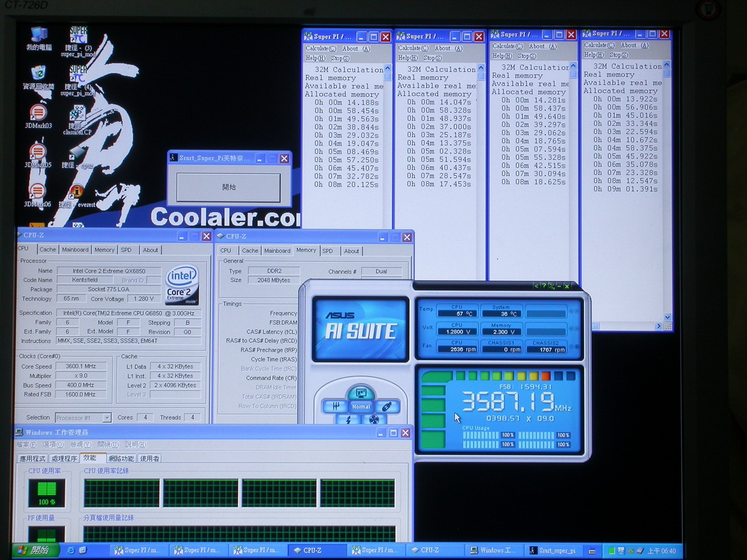Image resolution: width=747 pixels, height=560 pixels.
Task: Click the Intel Core 2 Extreme logo
Action: click(x=182, y=285)
